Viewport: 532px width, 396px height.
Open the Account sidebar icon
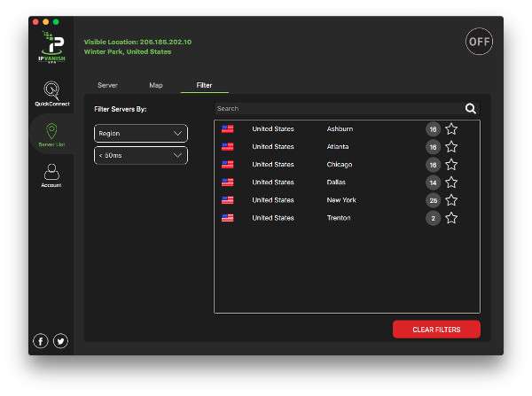coord(51,175)
